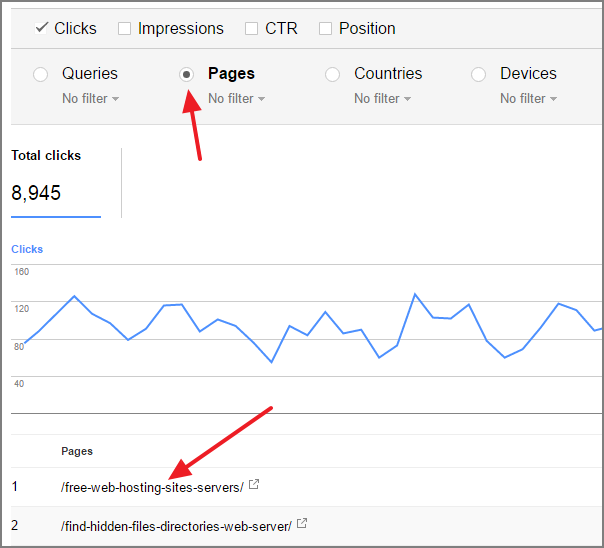Image resolution: width=604 pixels, height=548 pixels.
Task: Enable the Position checkbox
Action: pos(325,28)
